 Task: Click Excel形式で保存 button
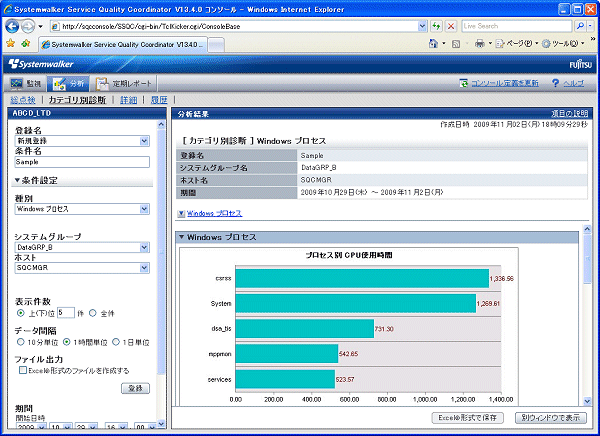(x=468, y=418)
